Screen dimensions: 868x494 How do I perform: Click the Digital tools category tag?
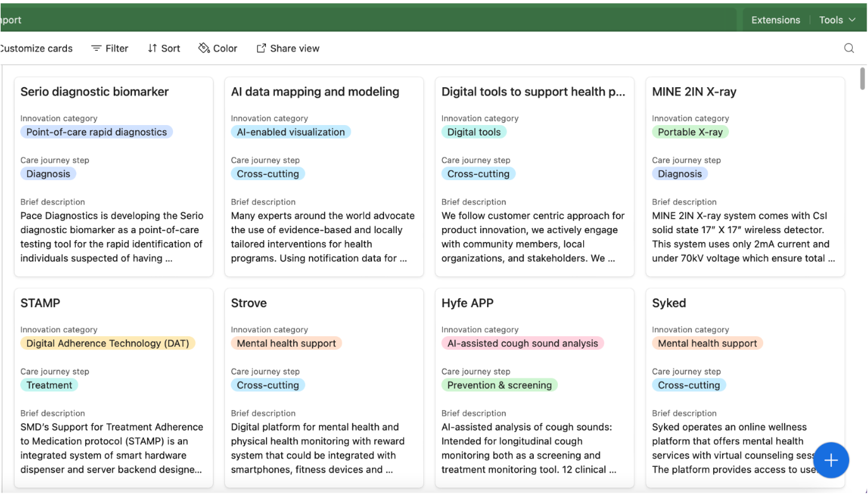click(x=474, y=132)
